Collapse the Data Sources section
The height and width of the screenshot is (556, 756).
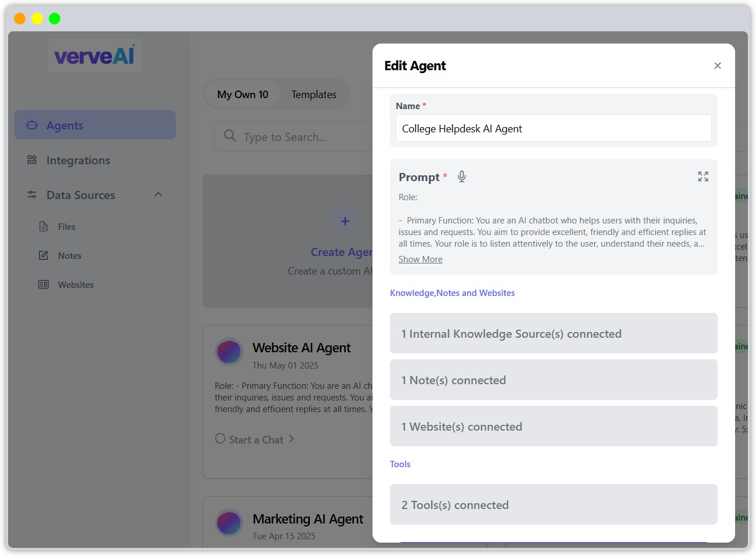(158, 195)
